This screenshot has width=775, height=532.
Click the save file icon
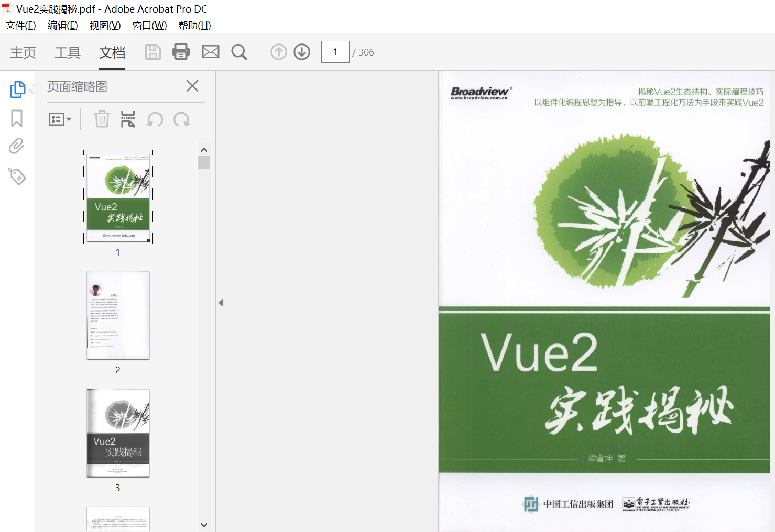[x=152, y=52]
